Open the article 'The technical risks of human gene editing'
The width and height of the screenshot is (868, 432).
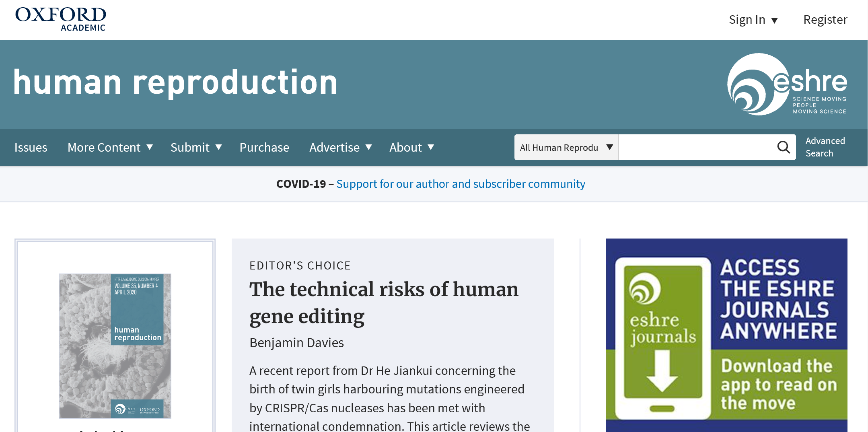(384, 303)
